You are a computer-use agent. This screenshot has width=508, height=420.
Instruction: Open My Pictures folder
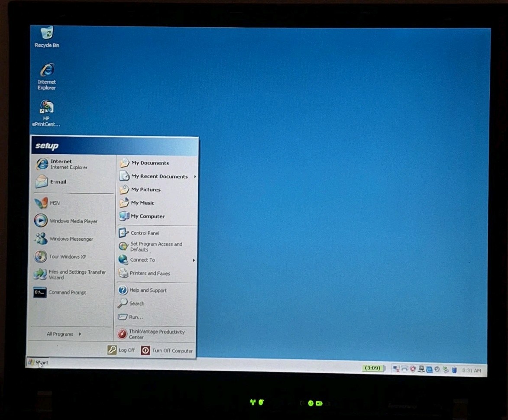click(158, 190)
